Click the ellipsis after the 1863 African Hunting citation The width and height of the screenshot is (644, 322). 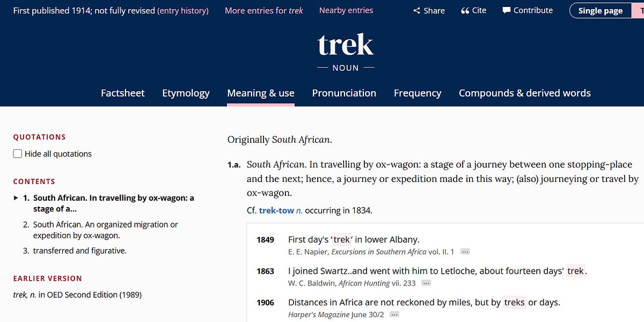[x=426, y=283]
